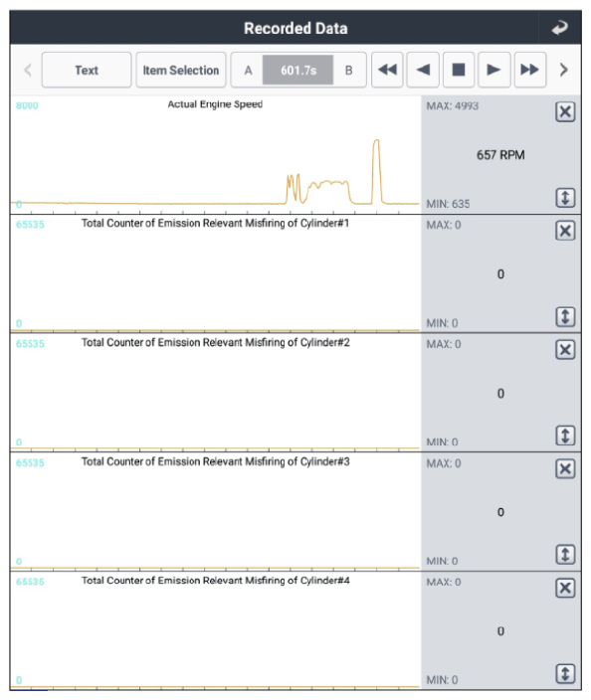Go to next toolbar page with right chevron
Viewport: 591px width, 700px height.
click(x=564, y=70)
